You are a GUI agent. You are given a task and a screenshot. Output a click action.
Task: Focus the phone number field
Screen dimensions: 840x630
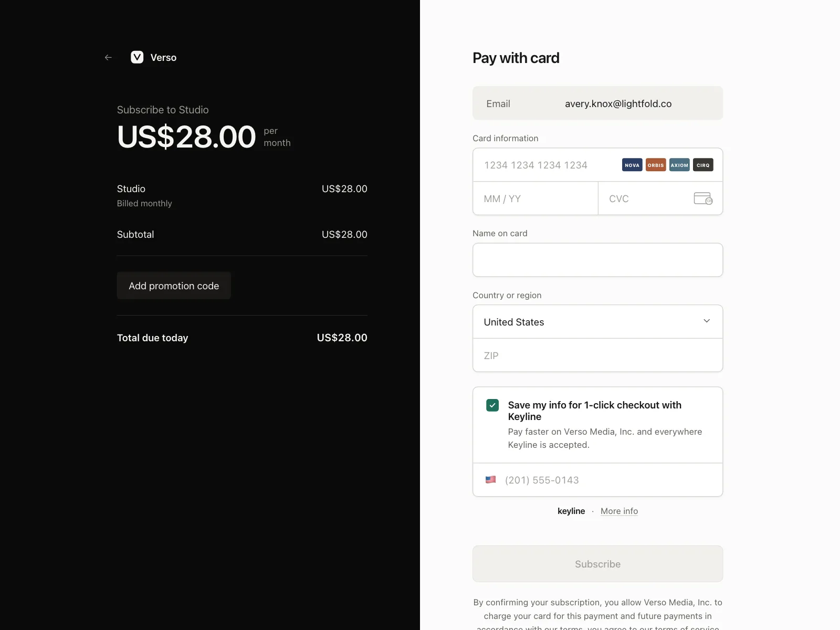pos(609,480)
